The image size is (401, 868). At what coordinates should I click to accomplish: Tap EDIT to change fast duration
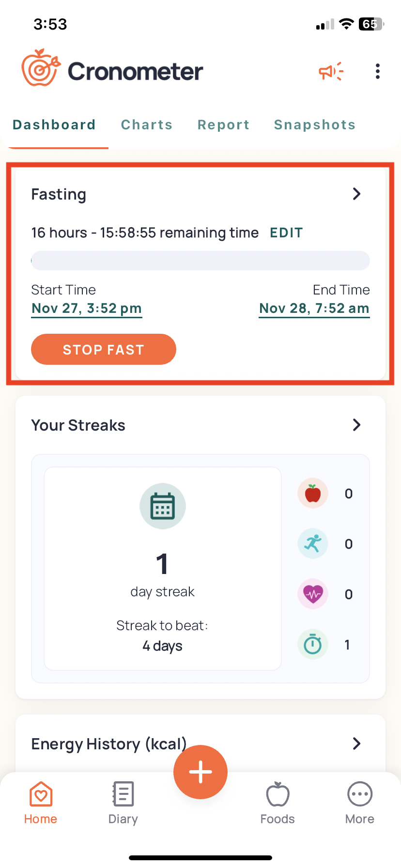[286, 232]
